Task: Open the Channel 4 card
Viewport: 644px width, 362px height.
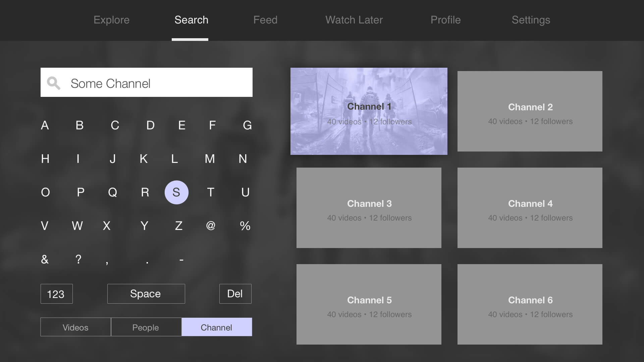Action: pos(530,208)
